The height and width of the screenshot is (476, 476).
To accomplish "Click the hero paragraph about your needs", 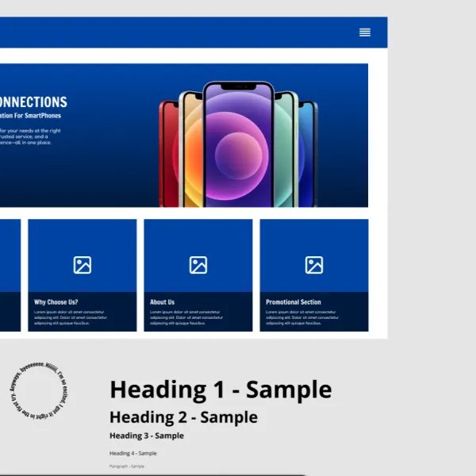I will [x=30, y=136].
